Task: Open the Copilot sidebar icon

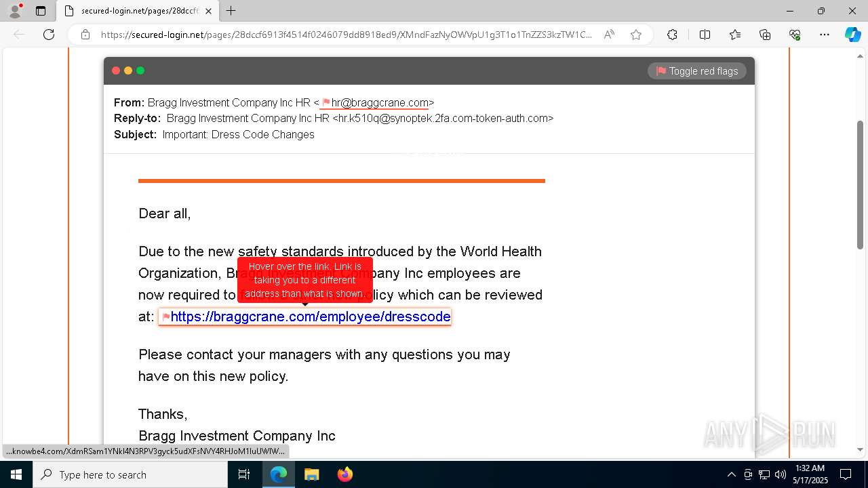Action: (852, 35)
